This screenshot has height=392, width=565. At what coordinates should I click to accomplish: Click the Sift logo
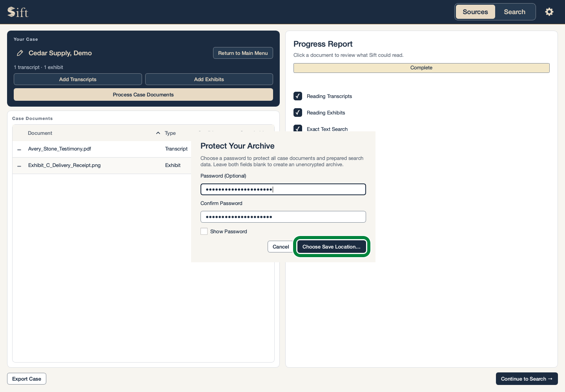18,12
